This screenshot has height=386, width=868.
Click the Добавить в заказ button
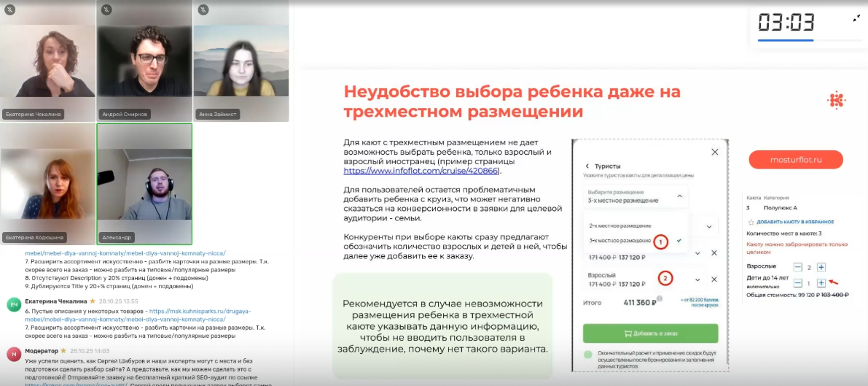pos(650,333)
